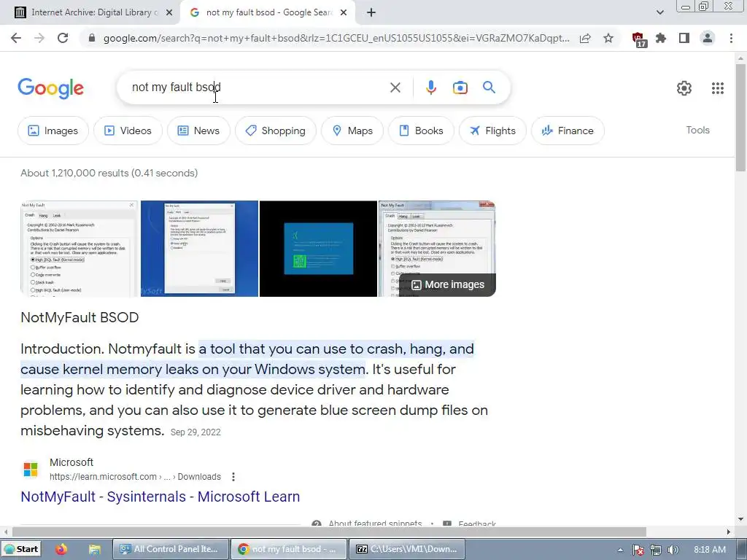Open a new browser tab

(x=371, y=13)
